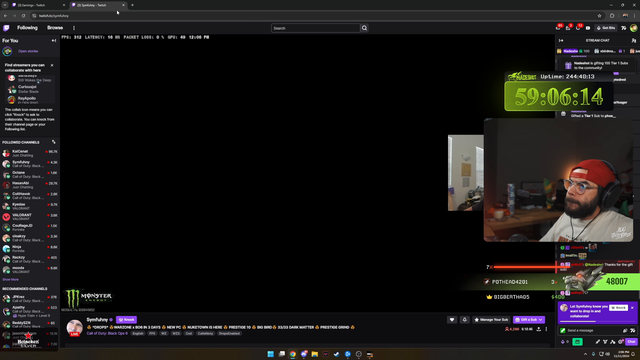
Task: Select RayApollo collaborate suggestion
Action: pos(30,100)
